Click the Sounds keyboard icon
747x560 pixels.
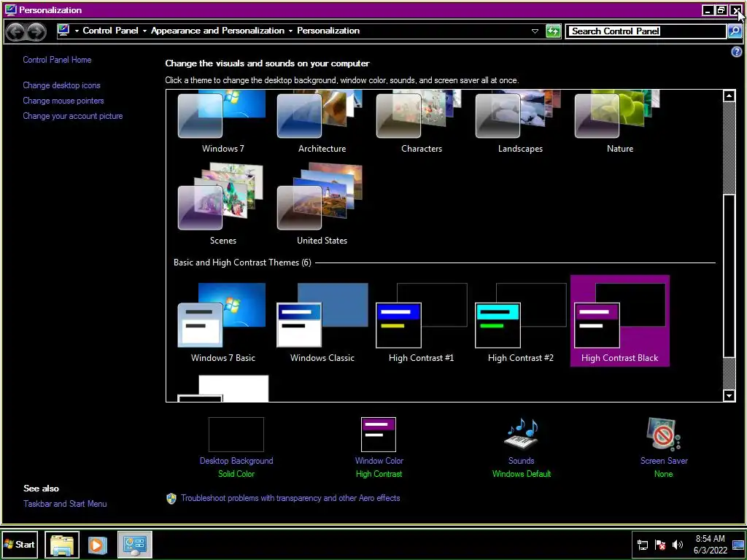[x=521, y=434]
